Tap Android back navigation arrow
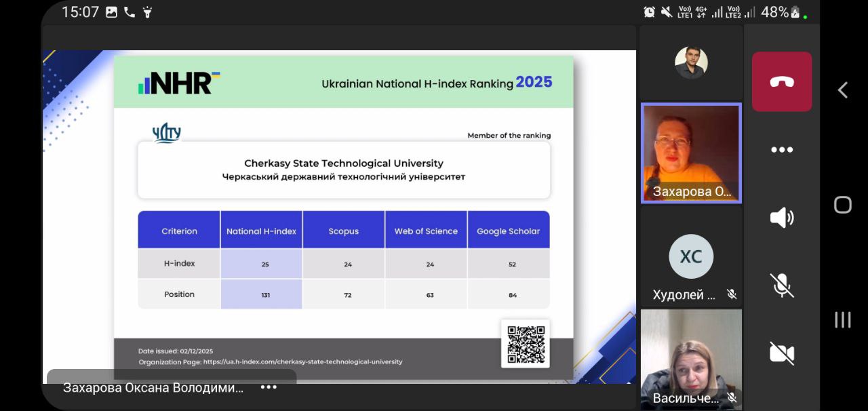Screen dimensions: 868x411 [842, 90]
